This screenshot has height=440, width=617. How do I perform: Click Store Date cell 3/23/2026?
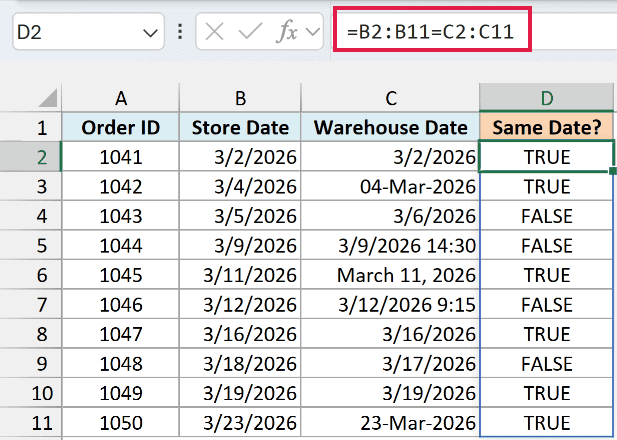tap(240, 422)
